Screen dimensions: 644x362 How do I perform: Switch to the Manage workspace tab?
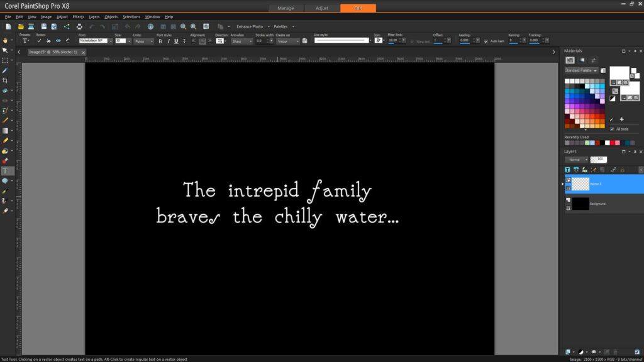(286, 8)
